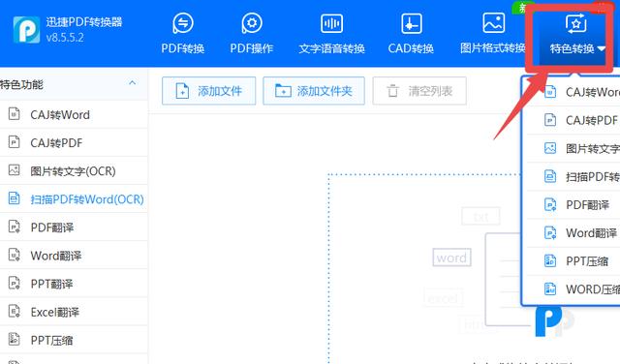
Task: Click the Word翻译 icon in dropdown menu
Action: point(550,232)
